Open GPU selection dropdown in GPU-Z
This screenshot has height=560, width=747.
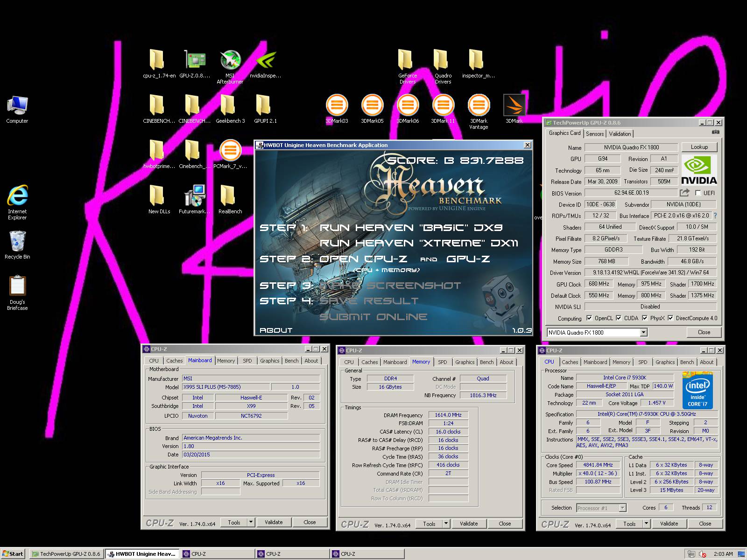coord(644,332)
